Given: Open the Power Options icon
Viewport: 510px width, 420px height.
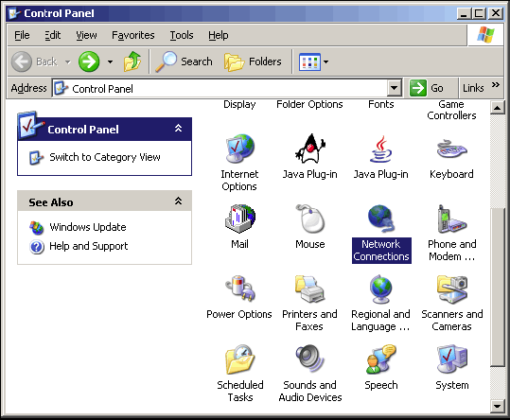Looking at the screenshot, I should [240, 289].
